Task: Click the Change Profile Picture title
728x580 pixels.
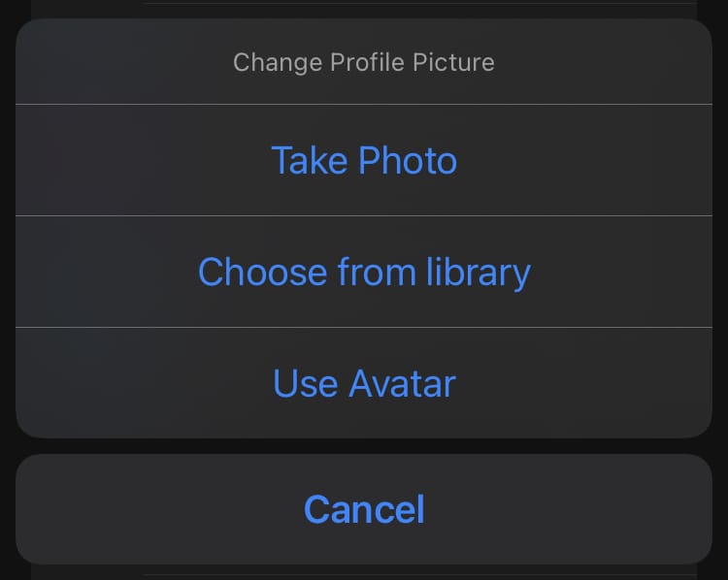Action: pos(364,63)
